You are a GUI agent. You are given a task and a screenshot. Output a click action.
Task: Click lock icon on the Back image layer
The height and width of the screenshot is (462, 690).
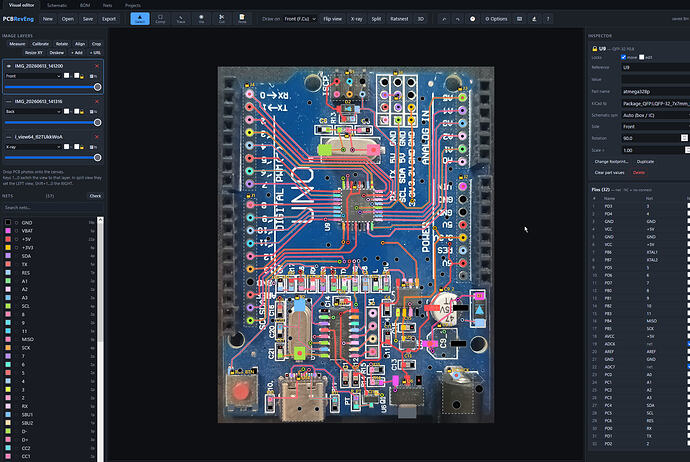82,112
